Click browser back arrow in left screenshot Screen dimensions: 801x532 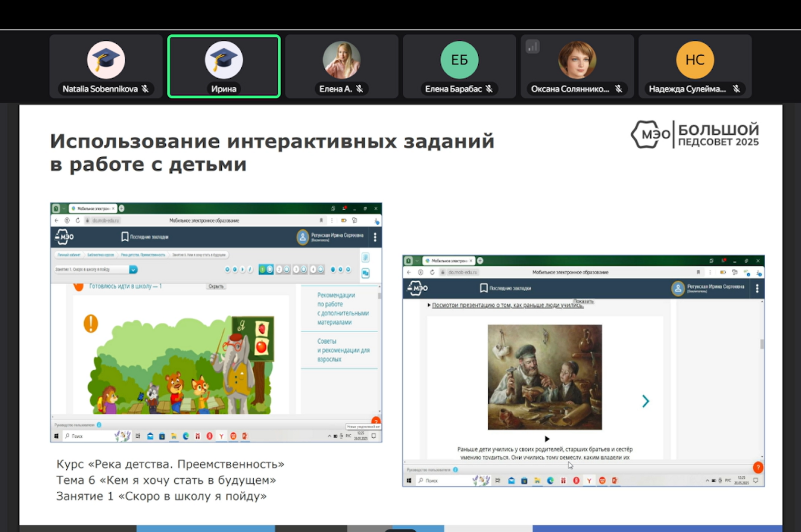point(57,220)
